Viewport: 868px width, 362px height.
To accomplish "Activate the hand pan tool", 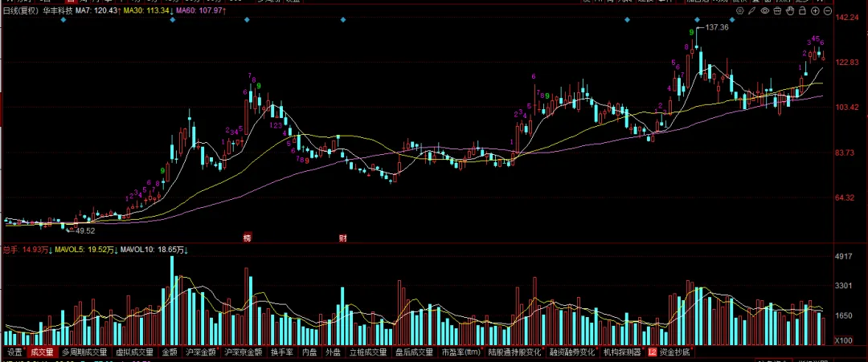I will (790, 10).
